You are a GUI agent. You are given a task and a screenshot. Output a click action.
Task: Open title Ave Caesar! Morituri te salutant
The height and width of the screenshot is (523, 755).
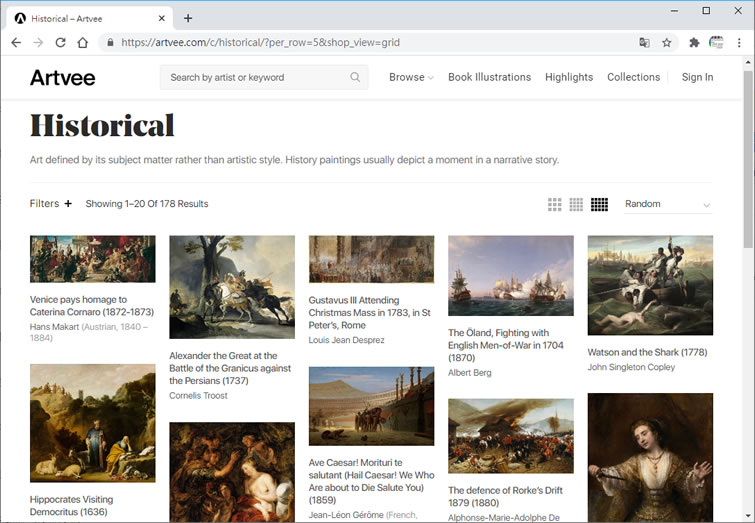[x=372, y=481]
